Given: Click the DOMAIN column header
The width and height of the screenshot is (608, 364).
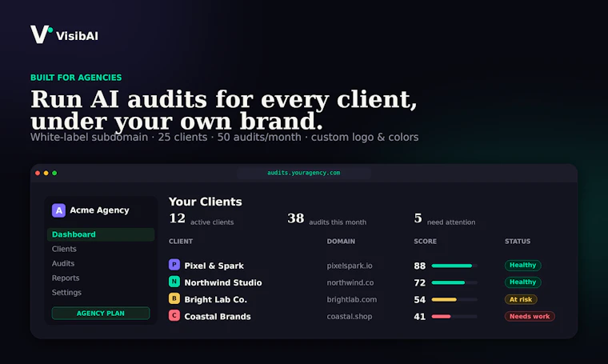Looking at the screenshot, I should click(x=341, y=242).
